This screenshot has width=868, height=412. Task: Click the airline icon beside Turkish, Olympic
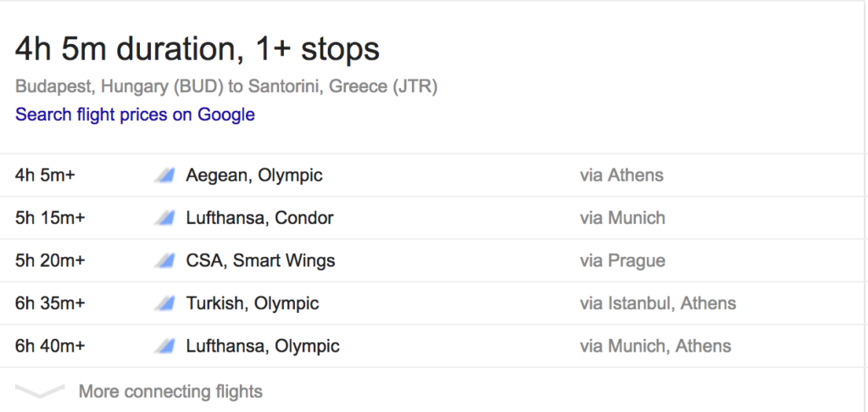[x=164, y=304]
